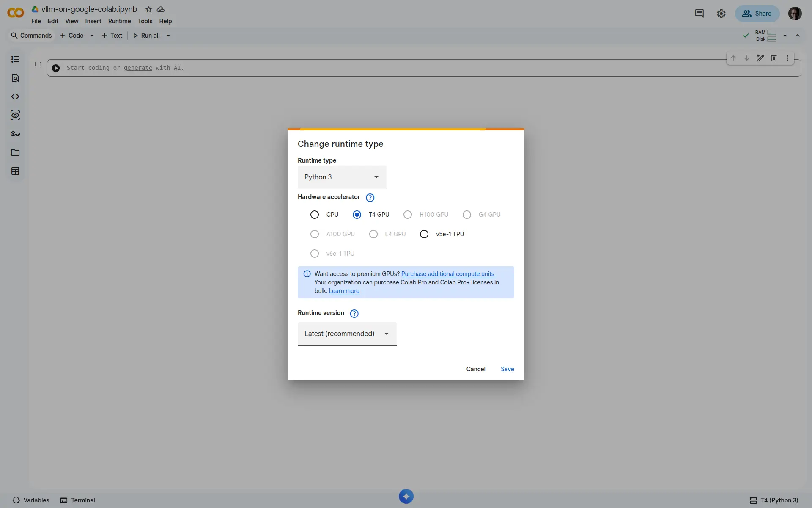The height and width of the screenshot is (508, 812).
Task: Click Cancel in the runtime dialog
Action: pyautogui.click(x=476, y=369)
